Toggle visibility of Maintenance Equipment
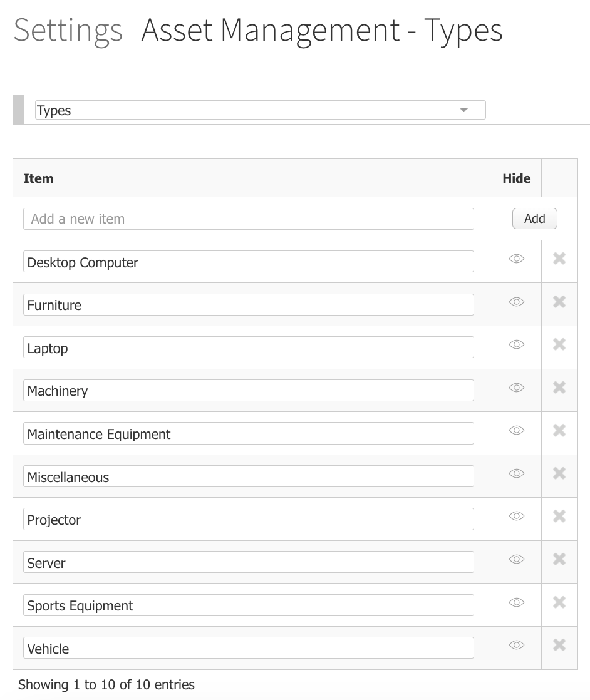Screen dimensions: 590x700 [x=516, y=430]
